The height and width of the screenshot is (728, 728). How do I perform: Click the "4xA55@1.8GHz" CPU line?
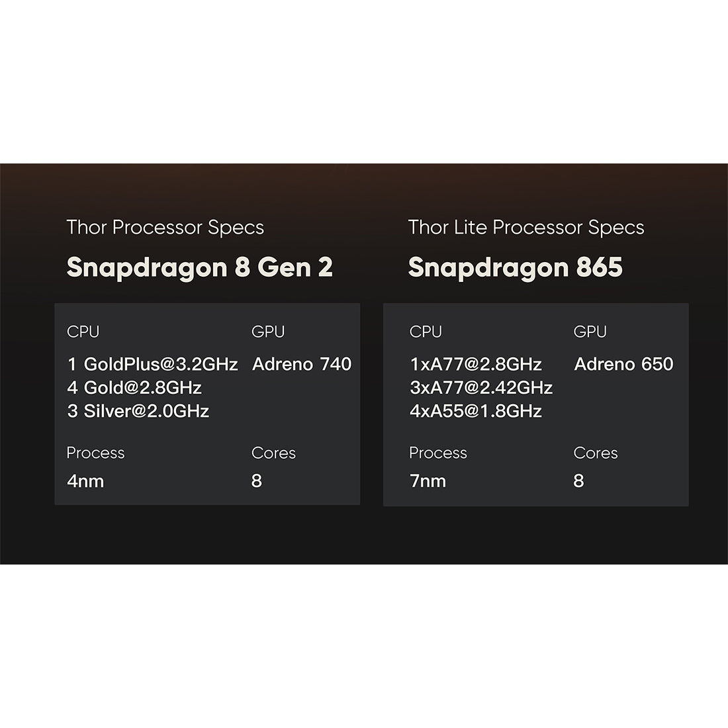click(x=475, y=411)
